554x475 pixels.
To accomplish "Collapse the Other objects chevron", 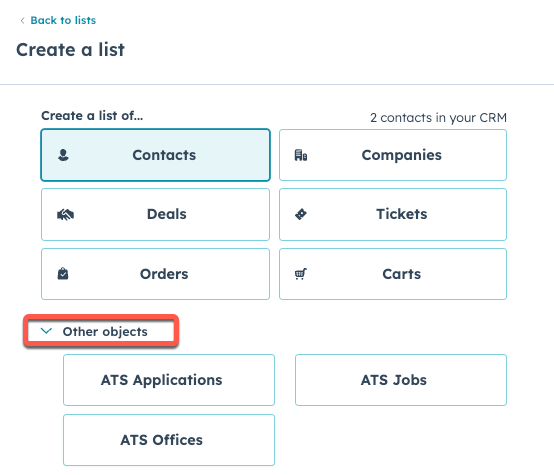I will [x=46, y=331].
